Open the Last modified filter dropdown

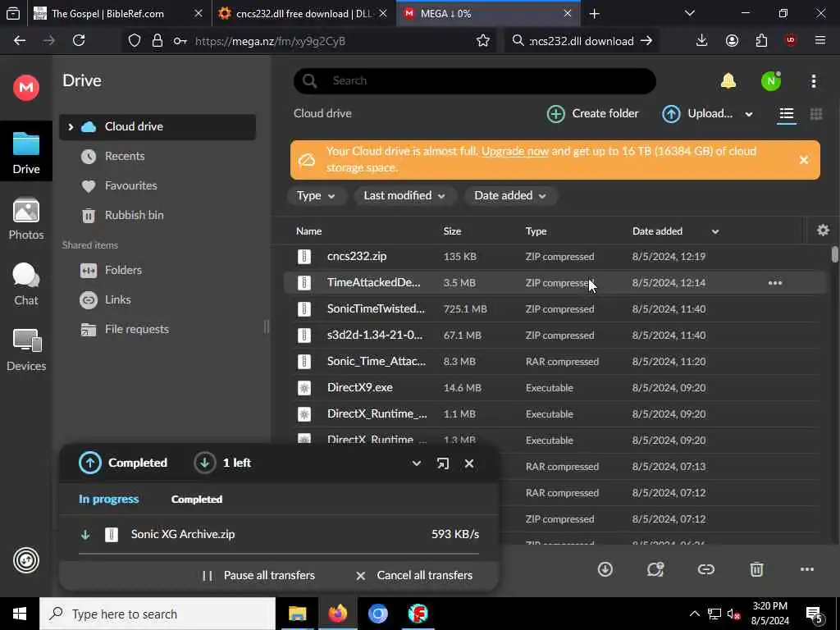click(404, 195)
